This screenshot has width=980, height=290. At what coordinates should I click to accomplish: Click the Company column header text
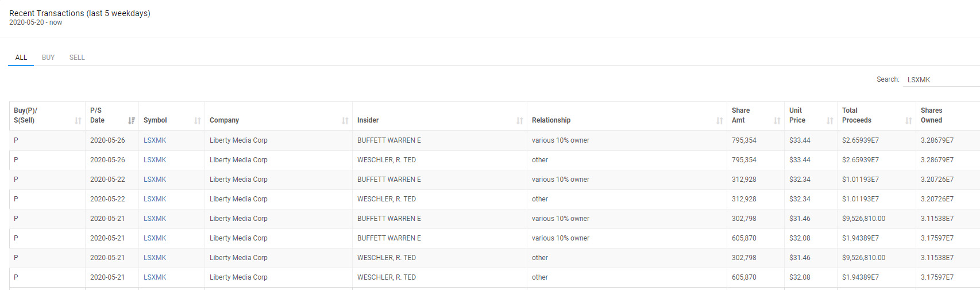pyautogui.click(x=224, y=120)
